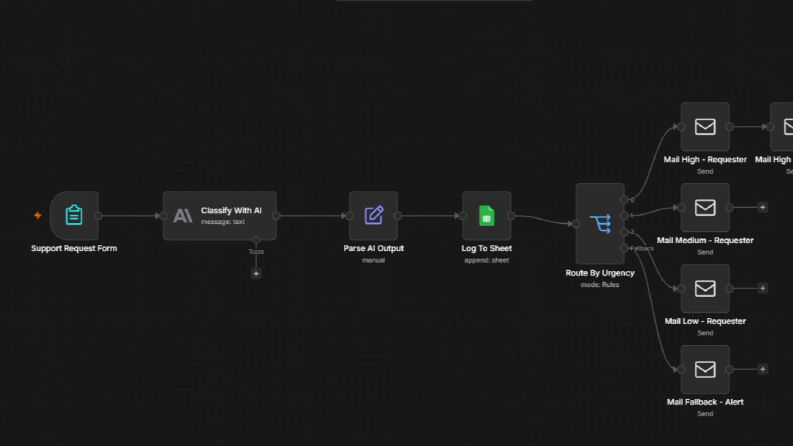The width and height of the screenshot is (793, 446).
Task: Open the Classify With AI node
Action: tap(219, 215)
